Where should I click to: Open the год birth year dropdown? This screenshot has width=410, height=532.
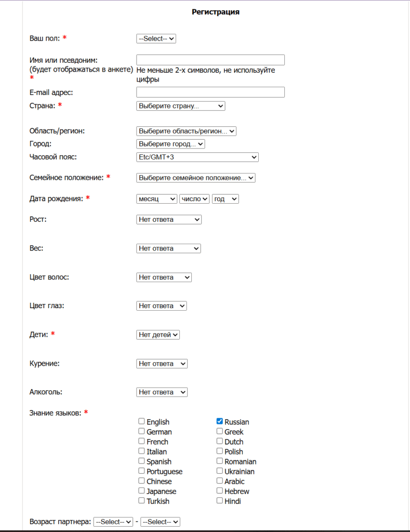(225, 199)
